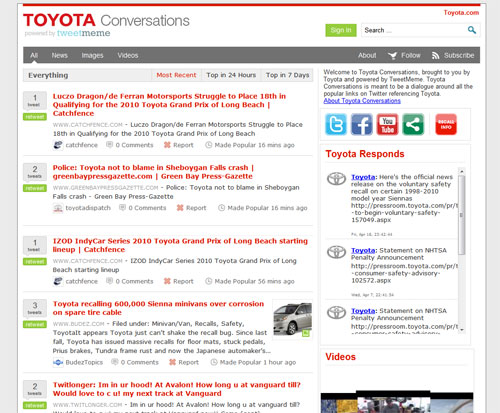The height and width of the screenshot is (413, 500).
Task: Click the Search input field
Action: point(415,30)
